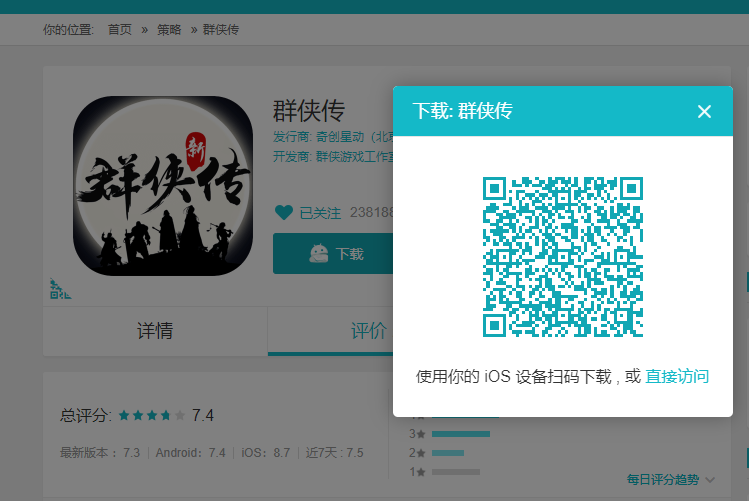Close the 下载: 群侠传 download dialog

click(x=704, y=111)
